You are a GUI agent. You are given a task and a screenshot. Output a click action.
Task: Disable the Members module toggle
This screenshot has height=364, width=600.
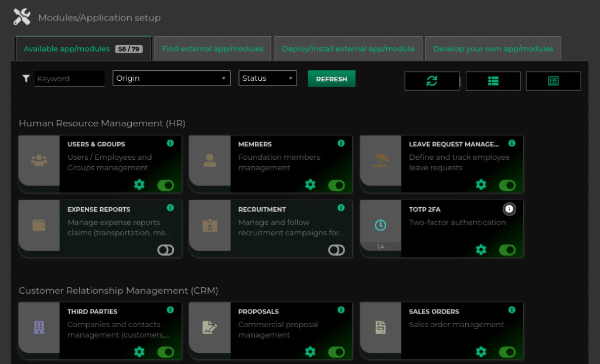click(x=336, y=186)
